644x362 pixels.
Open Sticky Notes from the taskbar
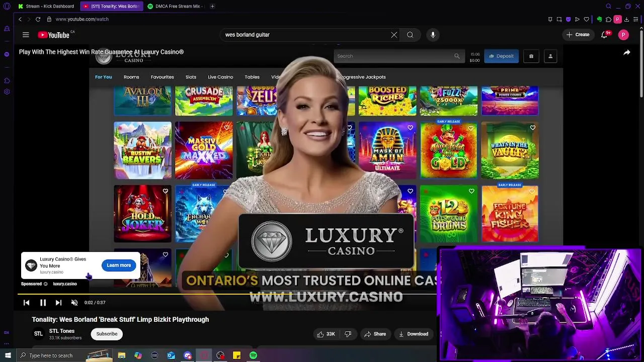pos(236,355)
